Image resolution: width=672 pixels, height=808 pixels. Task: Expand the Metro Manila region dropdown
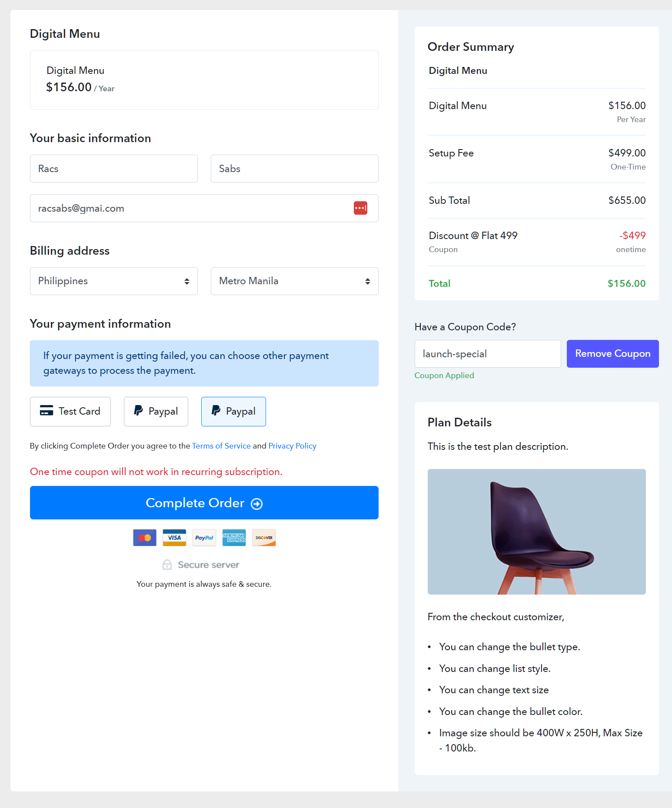295,281
